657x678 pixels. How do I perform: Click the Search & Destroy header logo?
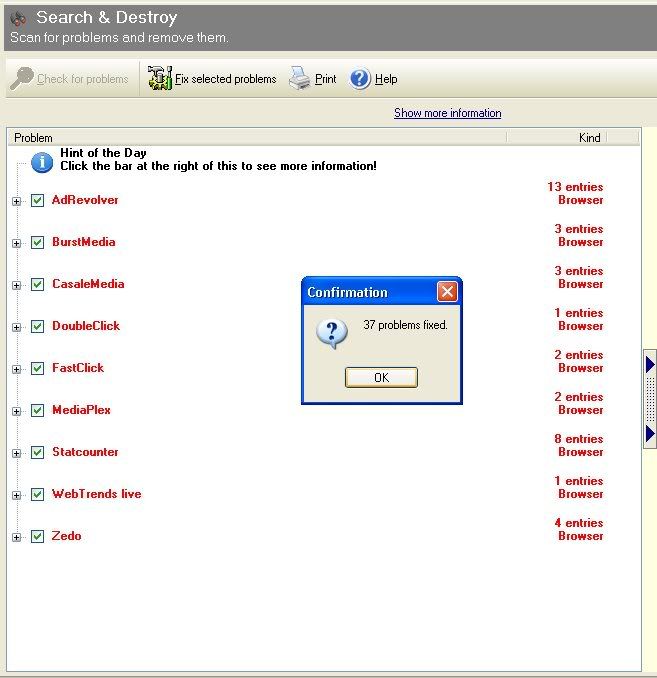[18, 19]
